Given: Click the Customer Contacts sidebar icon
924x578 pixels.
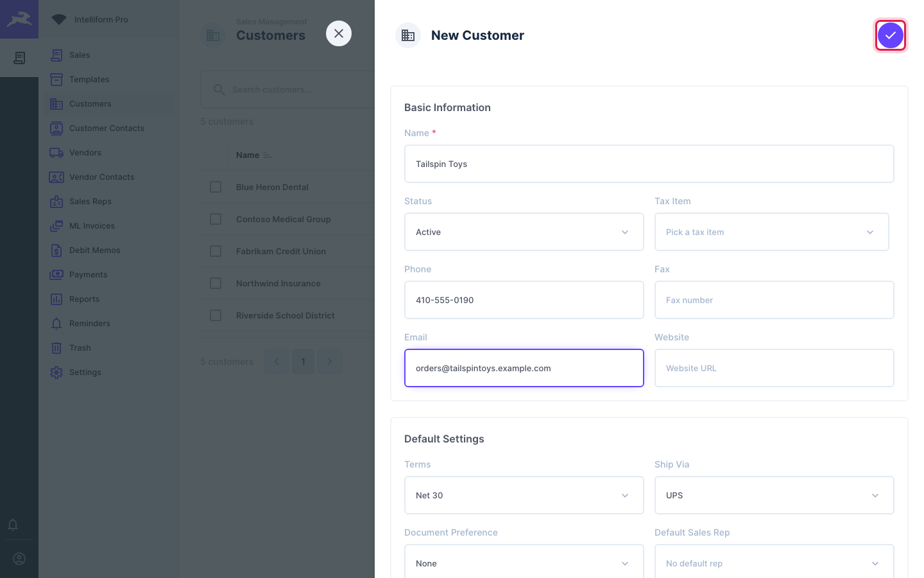Looking at the screenshot, I should tap(56, 128).
